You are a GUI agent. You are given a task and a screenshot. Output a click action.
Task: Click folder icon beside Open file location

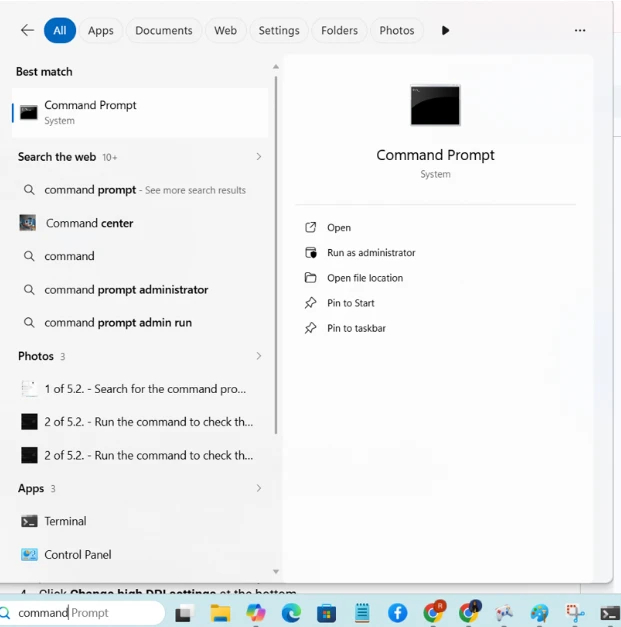310,278
